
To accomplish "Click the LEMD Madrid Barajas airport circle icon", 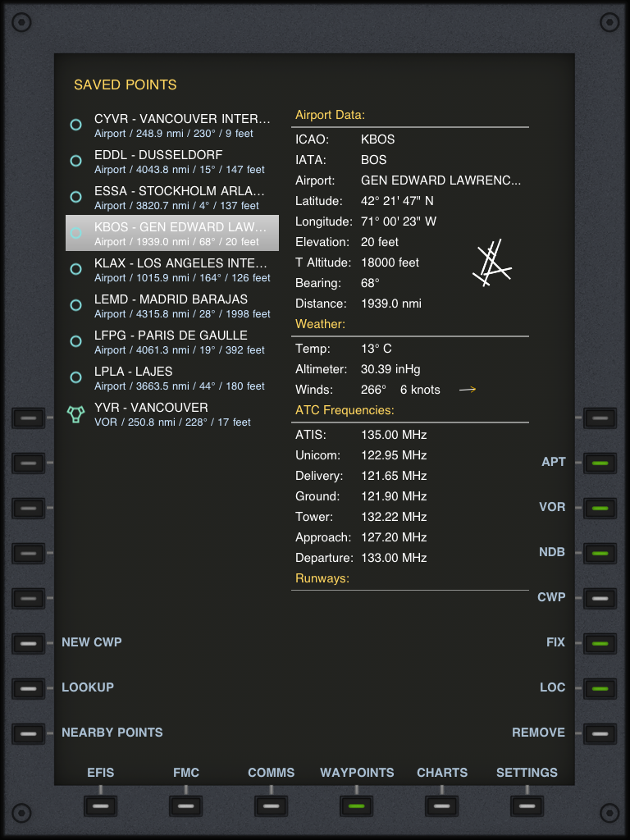I will 75,306.
